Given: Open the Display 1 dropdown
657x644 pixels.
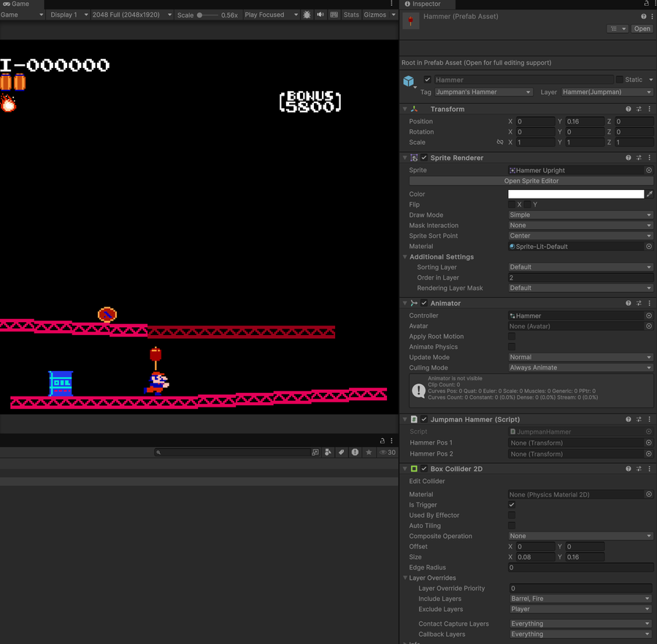Looking at the screenshot, I should pyautogui.click(x=69, y=15).
